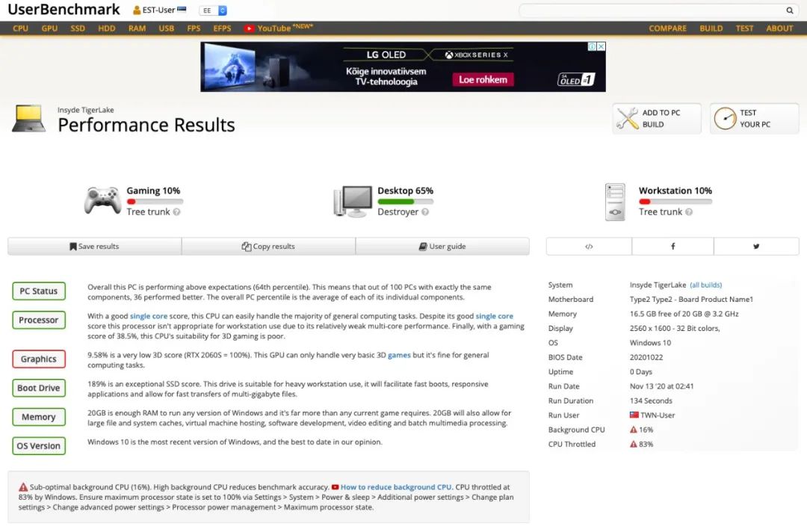Click the Workstation help question mark
807x532 pixels.
pos(689,212)
